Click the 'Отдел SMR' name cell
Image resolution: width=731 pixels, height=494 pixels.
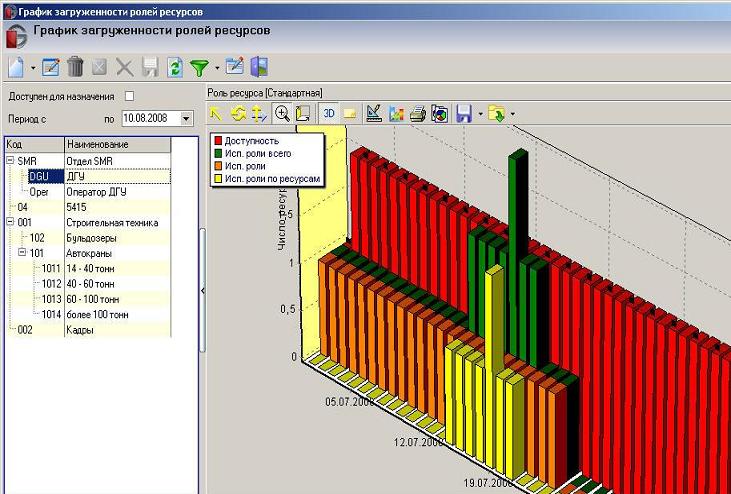pyautogui.click(x=117, y=161)
